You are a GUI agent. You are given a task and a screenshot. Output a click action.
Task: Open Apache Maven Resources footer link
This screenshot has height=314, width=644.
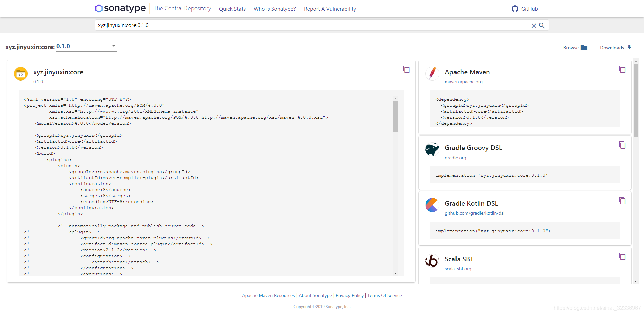point(268,295)
